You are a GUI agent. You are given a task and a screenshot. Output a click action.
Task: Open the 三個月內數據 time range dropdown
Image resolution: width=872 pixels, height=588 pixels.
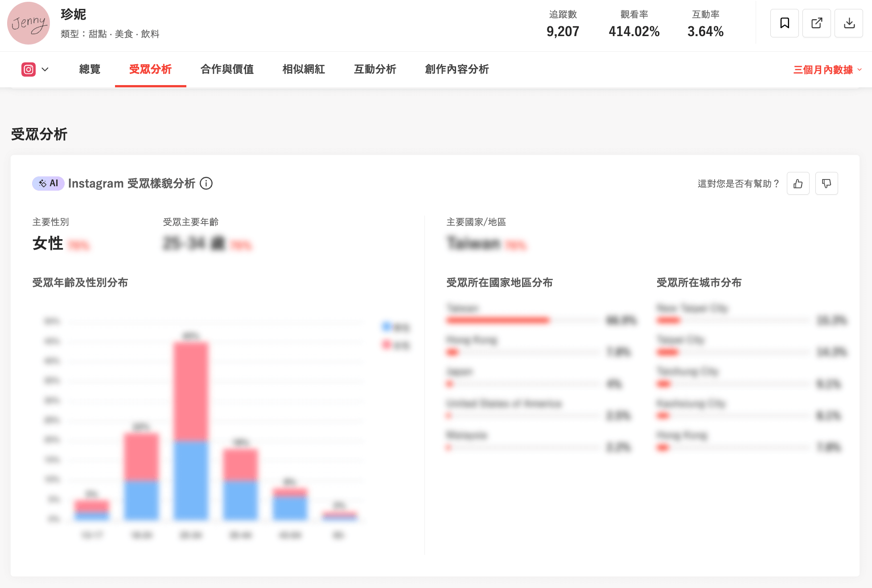point(827,69)
